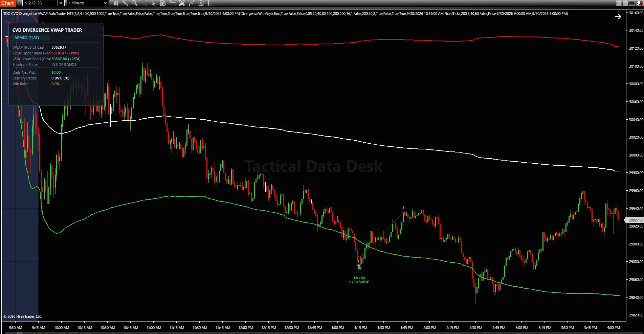This screenshot has height=334, width=644.
Task: Click the 4:00 PM time axis label
Action: coord(614,328)
